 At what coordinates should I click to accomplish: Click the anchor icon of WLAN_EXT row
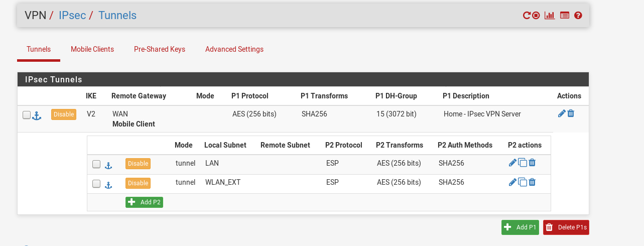click(x=108, y=185)
